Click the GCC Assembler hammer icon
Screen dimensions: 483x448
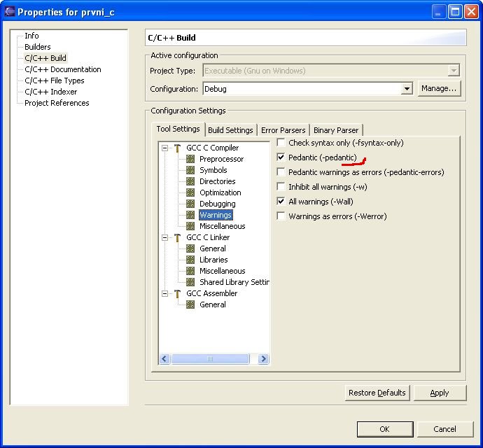click(178, 293)
